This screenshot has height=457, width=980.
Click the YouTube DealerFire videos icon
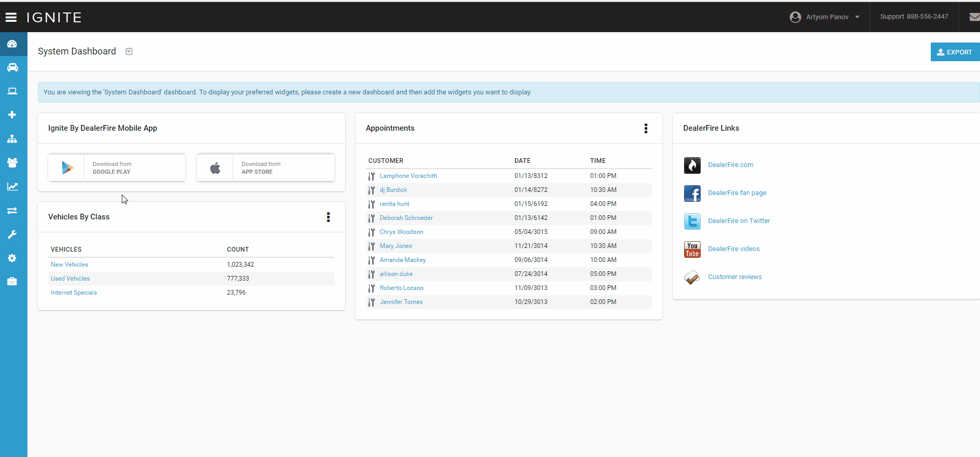(x=692, y=250)
